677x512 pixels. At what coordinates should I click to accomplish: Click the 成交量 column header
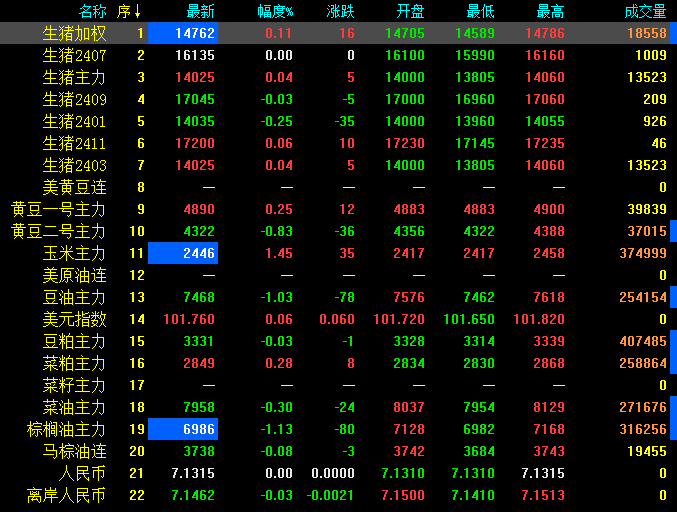(x=645, y=12)
